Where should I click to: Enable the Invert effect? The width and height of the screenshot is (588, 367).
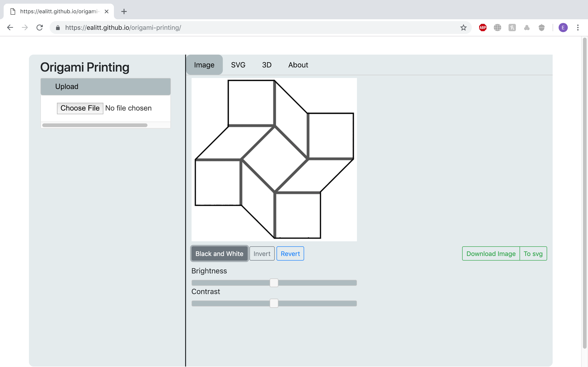click(x=262, y=253)
